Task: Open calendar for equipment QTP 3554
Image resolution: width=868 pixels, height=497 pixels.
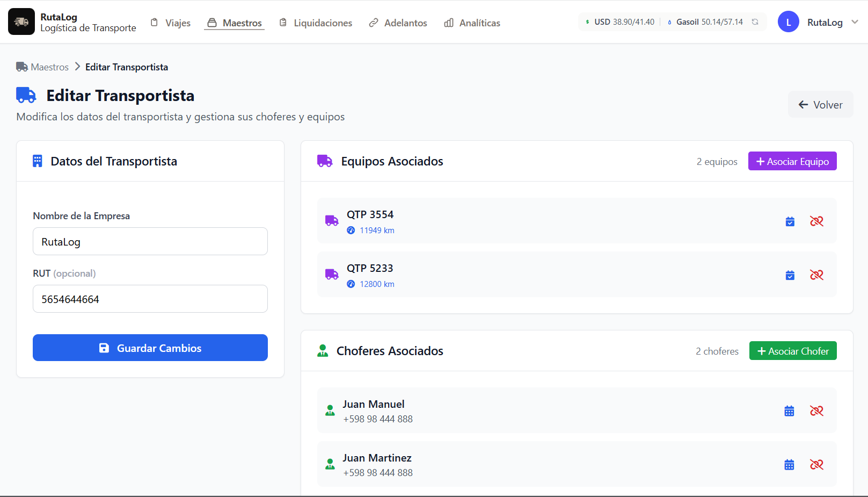Action: tap(790, 221)
